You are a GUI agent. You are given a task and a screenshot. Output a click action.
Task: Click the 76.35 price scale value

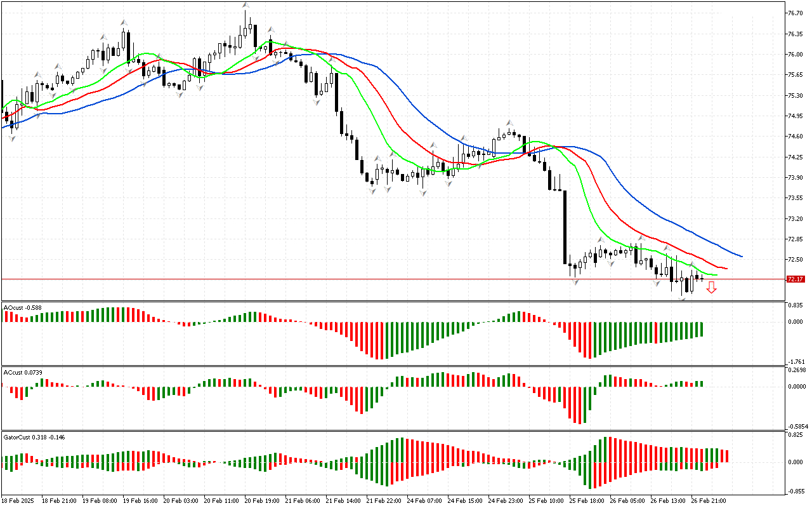point(796,34)
